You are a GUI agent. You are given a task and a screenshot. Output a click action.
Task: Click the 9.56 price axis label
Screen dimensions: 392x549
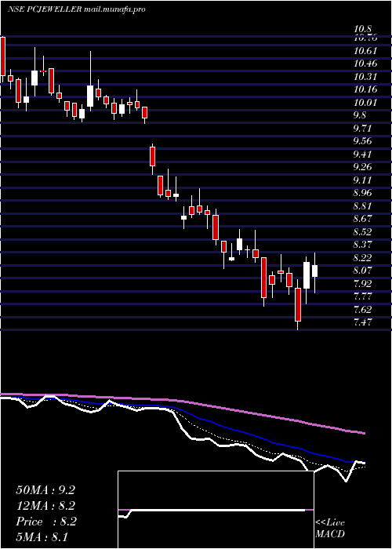[x=362, y=141]
